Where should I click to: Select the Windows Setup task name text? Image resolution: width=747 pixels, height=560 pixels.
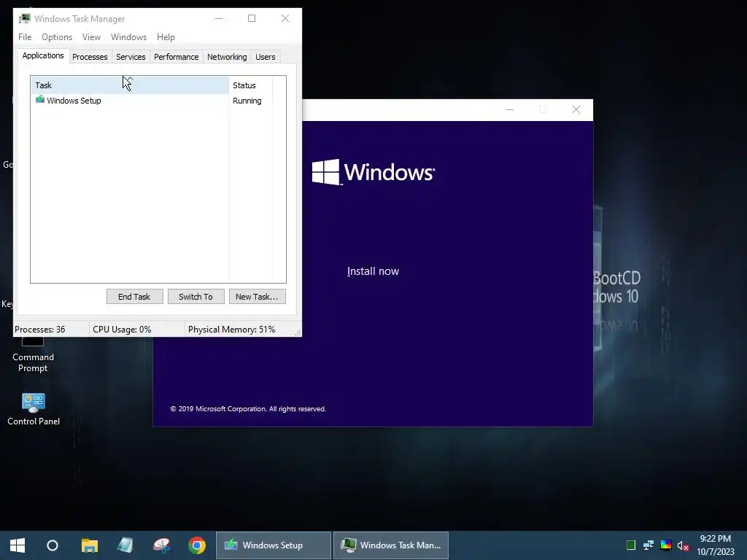click(x=74, y=101)
